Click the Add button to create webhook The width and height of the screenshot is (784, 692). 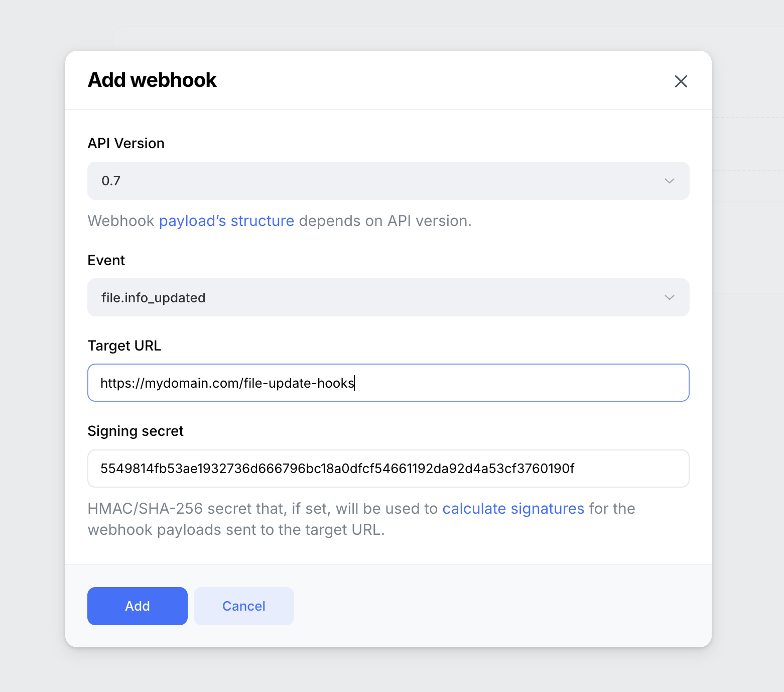(137, 606)
